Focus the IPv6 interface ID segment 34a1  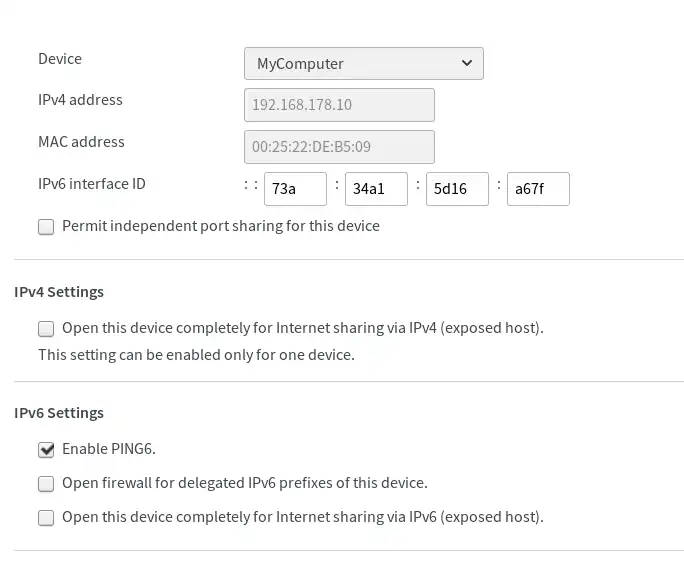coord(376,189)
